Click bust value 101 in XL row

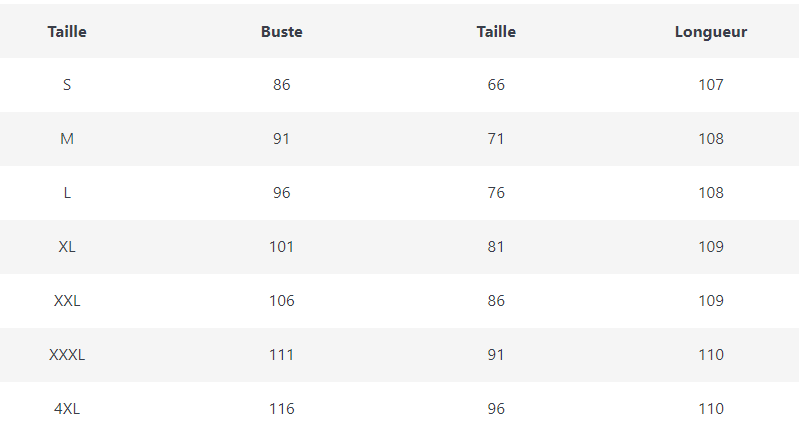(x=281, y=247)
